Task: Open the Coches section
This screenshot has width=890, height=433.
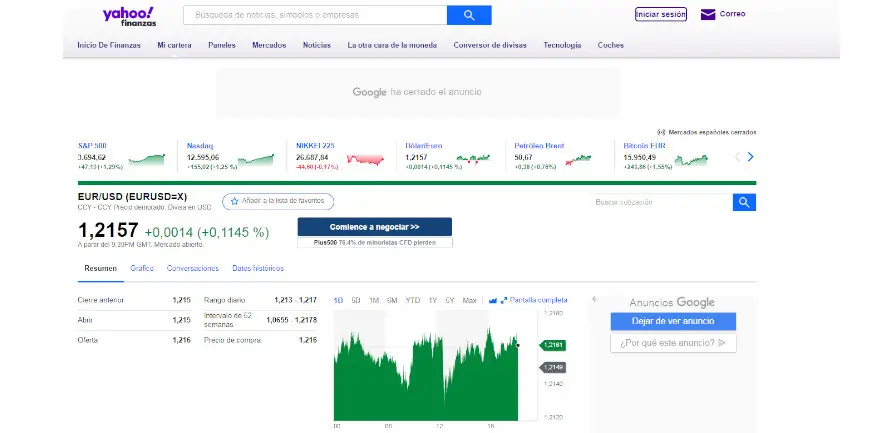Action: point(611,45)
